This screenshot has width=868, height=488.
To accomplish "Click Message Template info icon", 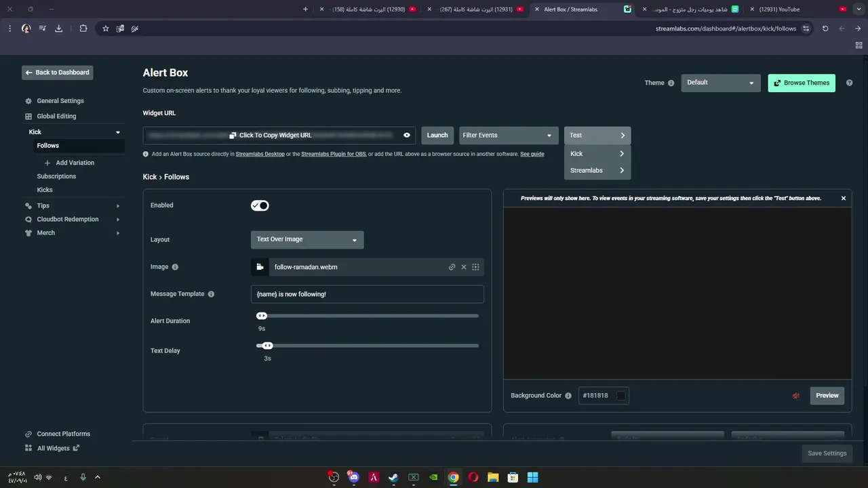I will (211, 294).
